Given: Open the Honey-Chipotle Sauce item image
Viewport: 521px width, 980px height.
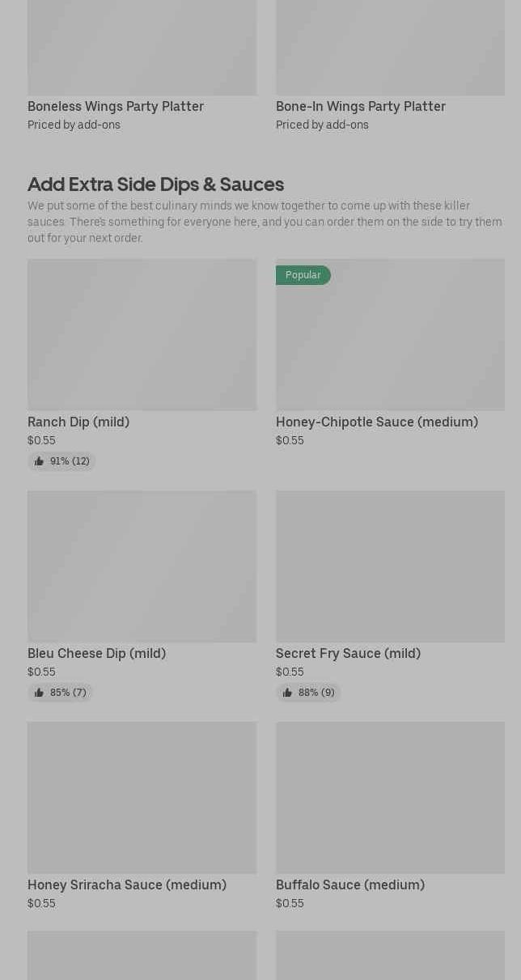Looking at the screenshot, I should [390, 340].
